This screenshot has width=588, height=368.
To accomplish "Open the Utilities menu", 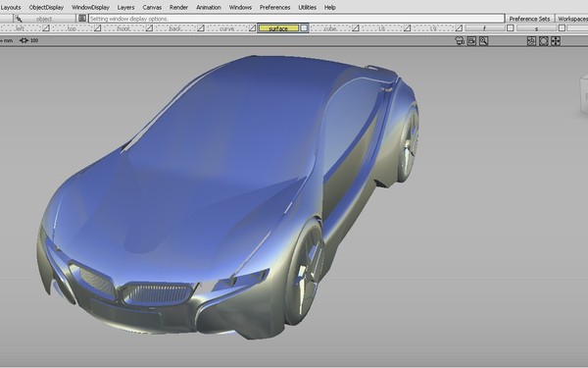I will coord(307,7).
